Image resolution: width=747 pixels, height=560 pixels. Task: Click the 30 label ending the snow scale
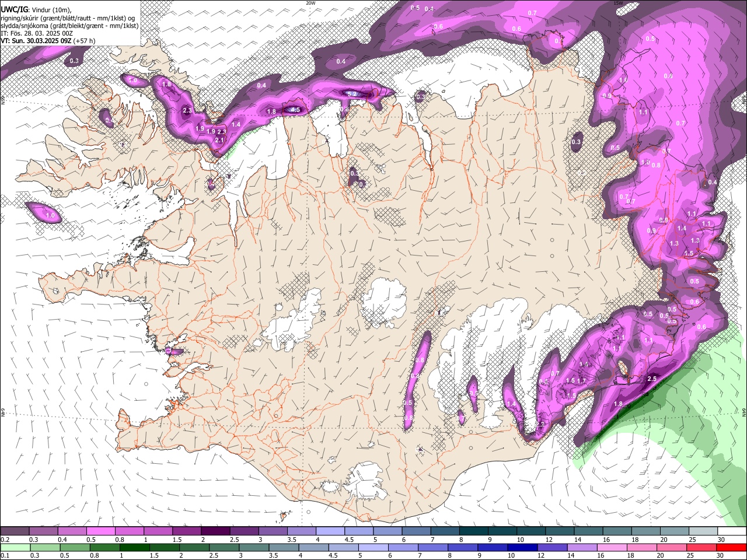click(721, 540)
